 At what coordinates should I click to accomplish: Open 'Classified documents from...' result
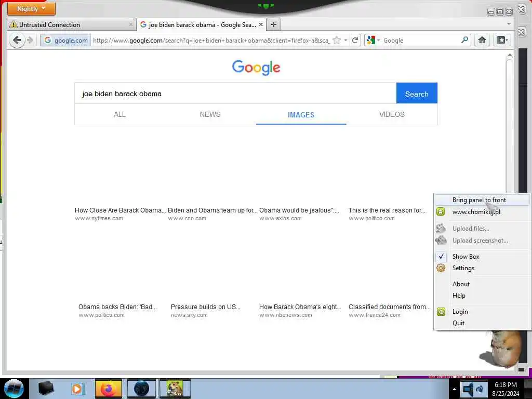pyautogui.click(x=390, y=307)
